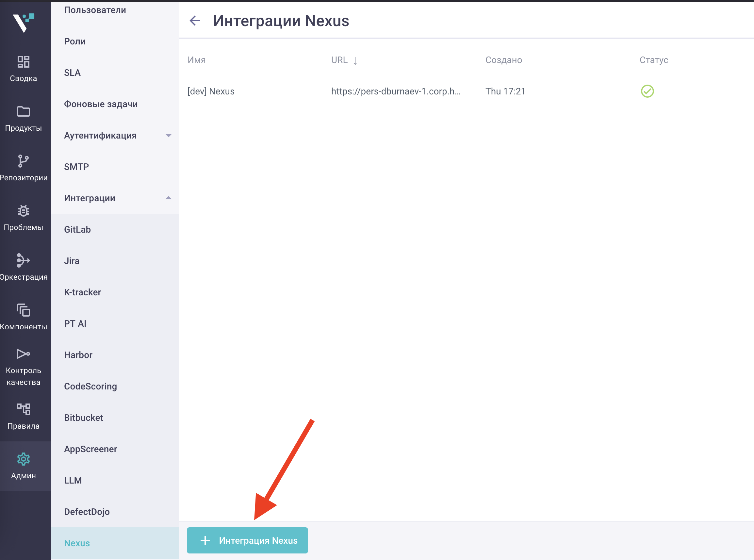Image resolution: width=754 pixels, height=560 pixels.
Task: Go to Продукты folder icon
Action: 24,111
